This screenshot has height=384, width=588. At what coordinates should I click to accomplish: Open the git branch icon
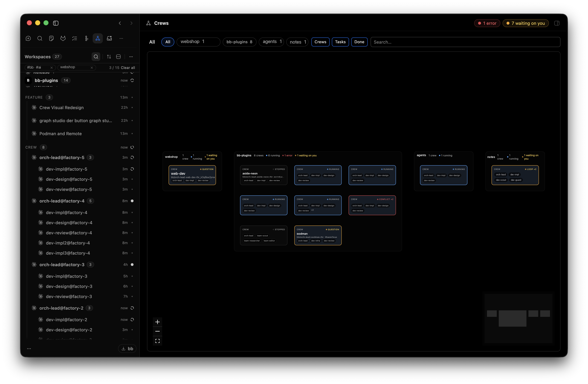click(86, 38)
